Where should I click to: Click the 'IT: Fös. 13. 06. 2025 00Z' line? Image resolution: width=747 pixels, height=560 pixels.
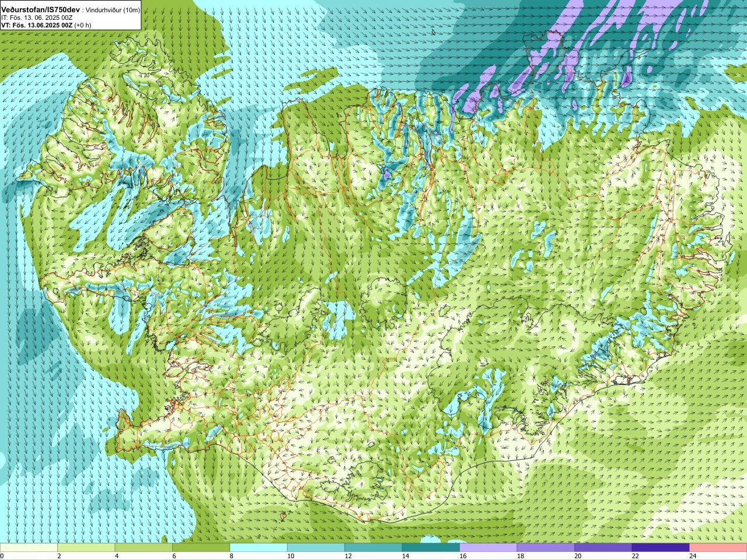(x=37, y=18)
